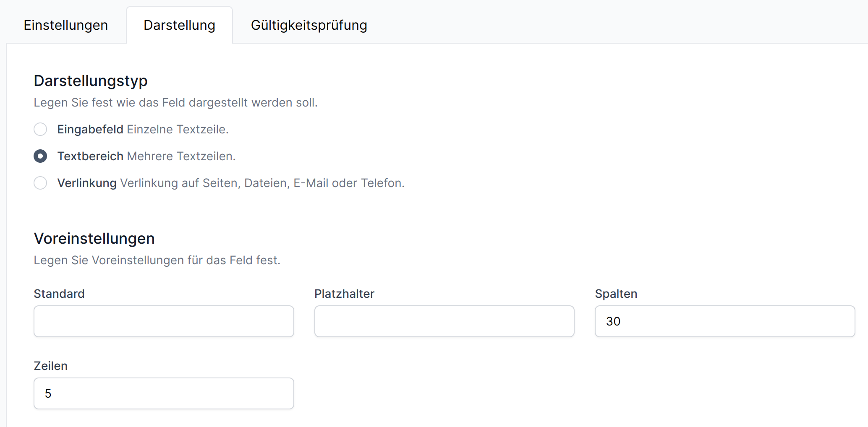Click the Spalten field label

pyautogui.click(x=616, y=294)
